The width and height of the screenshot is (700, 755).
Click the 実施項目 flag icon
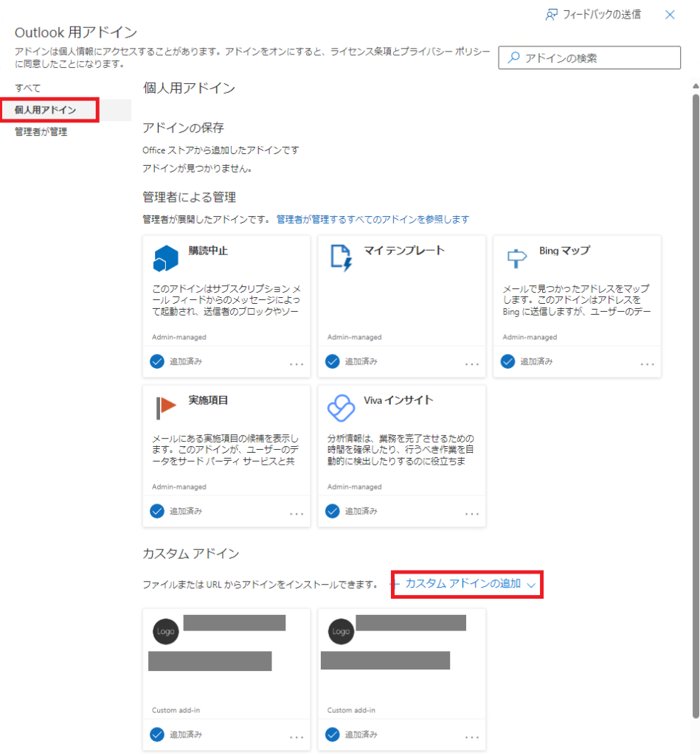[165, 407]
